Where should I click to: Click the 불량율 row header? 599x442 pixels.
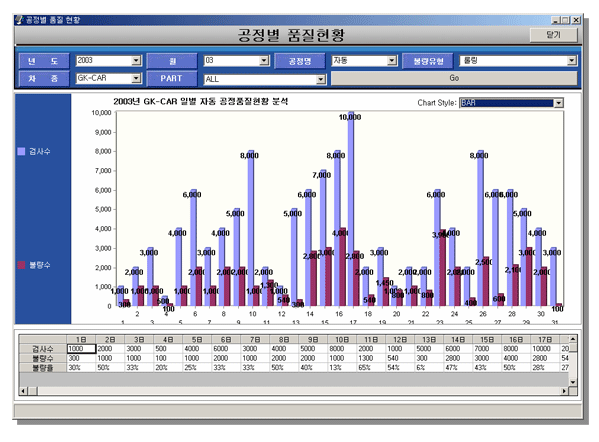43,368
